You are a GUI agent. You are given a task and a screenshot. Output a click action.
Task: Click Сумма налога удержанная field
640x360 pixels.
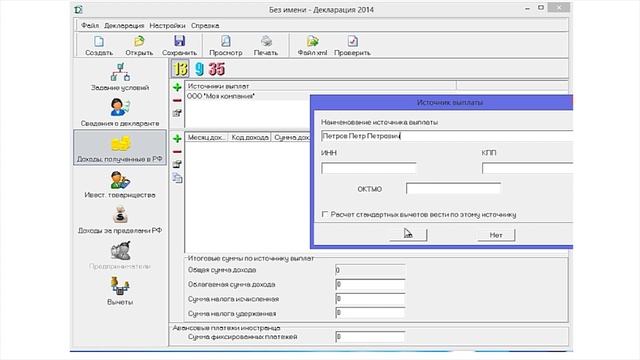click(x=370, y=313)
